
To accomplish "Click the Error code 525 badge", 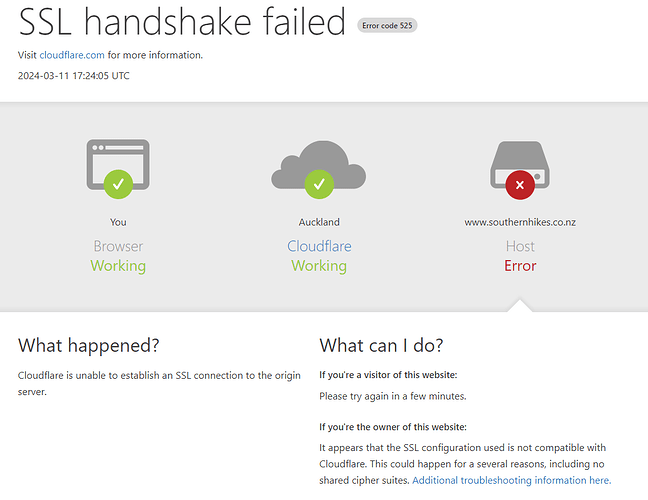I will 387,26.
